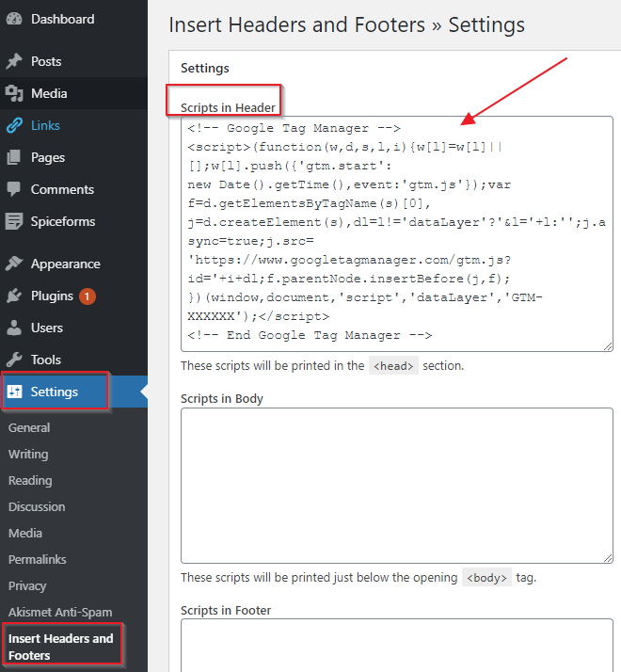Go to the top-level Media library menu
The image size is (621, 672).
pyautogui.click(x=73, y=93)
